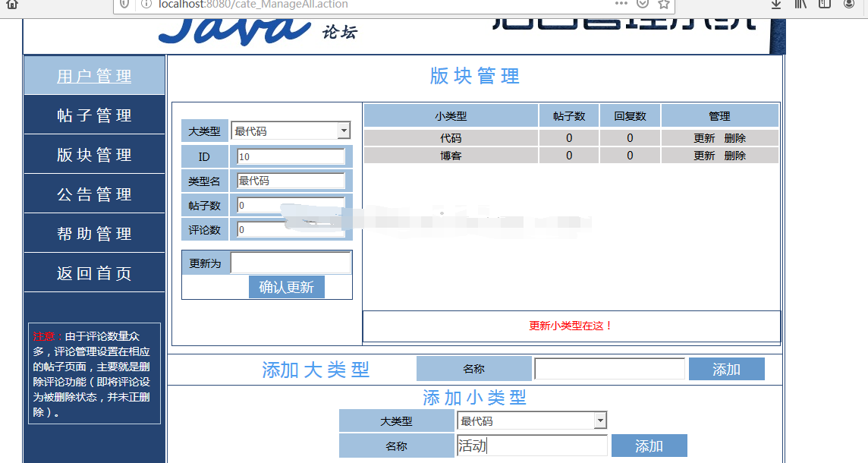Click 添加 button for 添加小类型
The image size is (868, 463).
649,446
